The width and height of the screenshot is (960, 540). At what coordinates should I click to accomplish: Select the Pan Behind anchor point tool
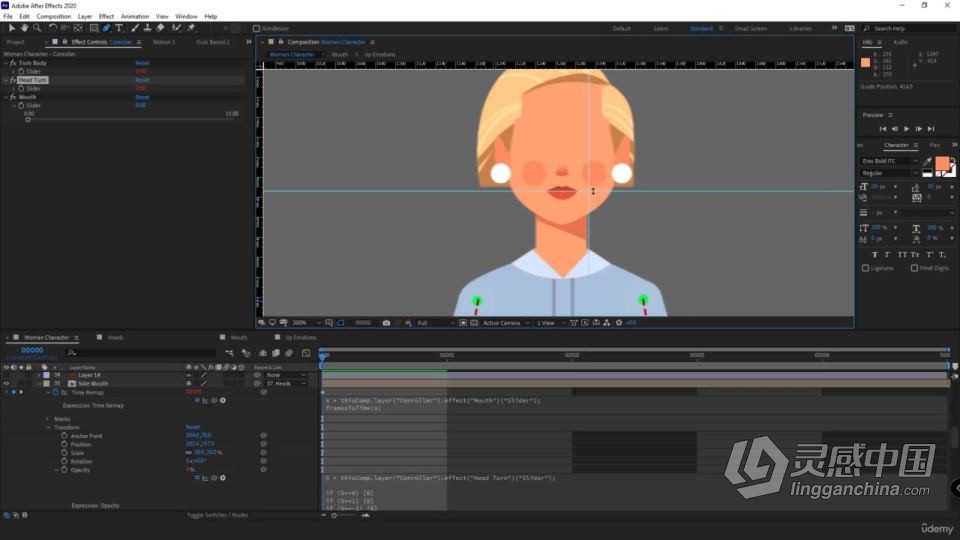tap(78, 28)
